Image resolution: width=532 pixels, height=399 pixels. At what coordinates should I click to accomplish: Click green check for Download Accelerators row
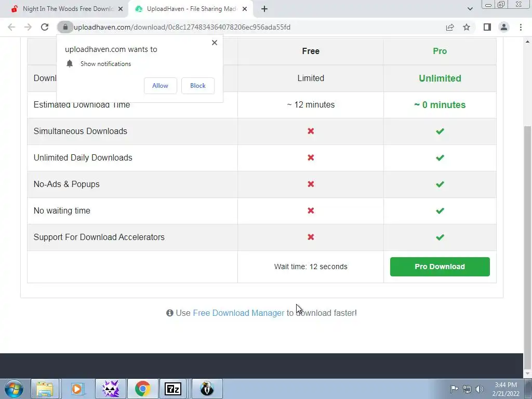[440, 237]
